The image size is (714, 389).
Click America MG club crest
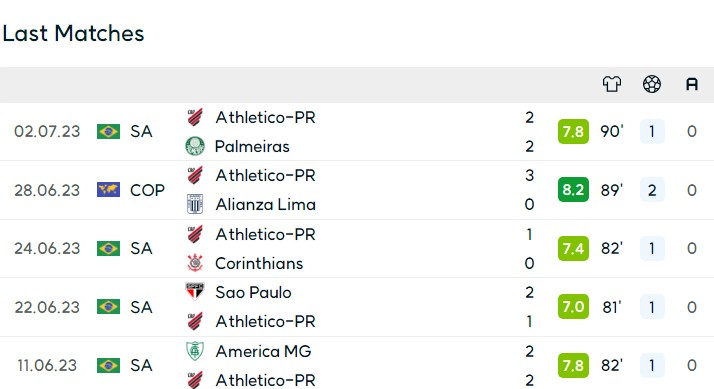click(x=195, y=351)
